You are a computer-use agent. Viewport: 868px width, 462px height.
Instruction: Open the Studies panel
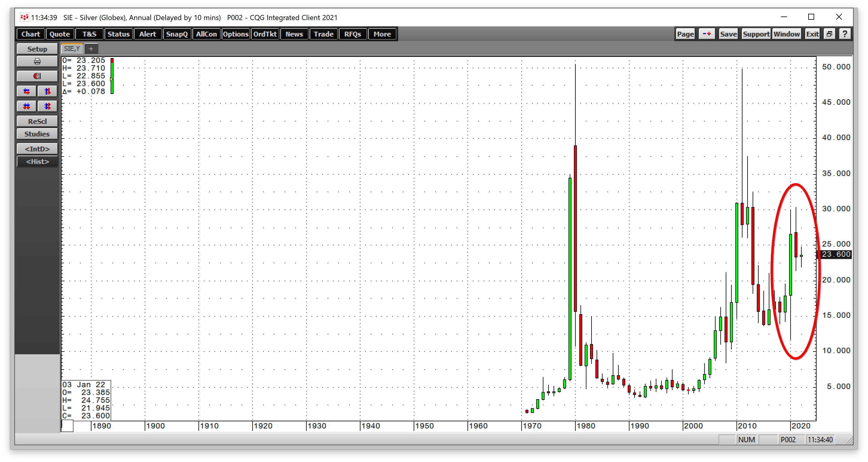[x=37, y=133]
